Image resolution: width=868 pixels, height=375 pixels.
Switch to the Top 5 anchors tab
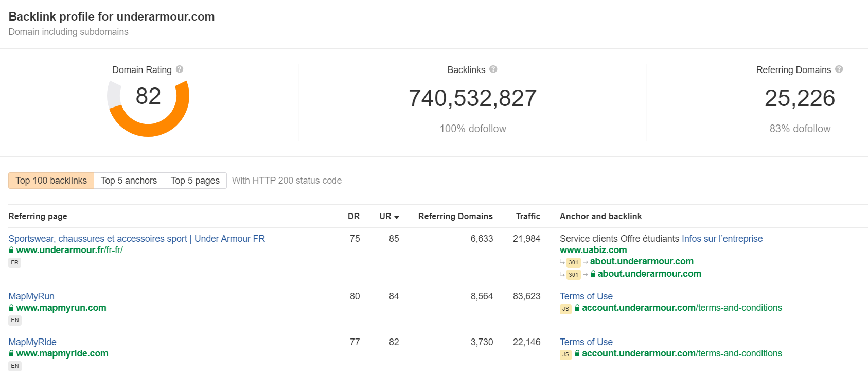(129, 181)
